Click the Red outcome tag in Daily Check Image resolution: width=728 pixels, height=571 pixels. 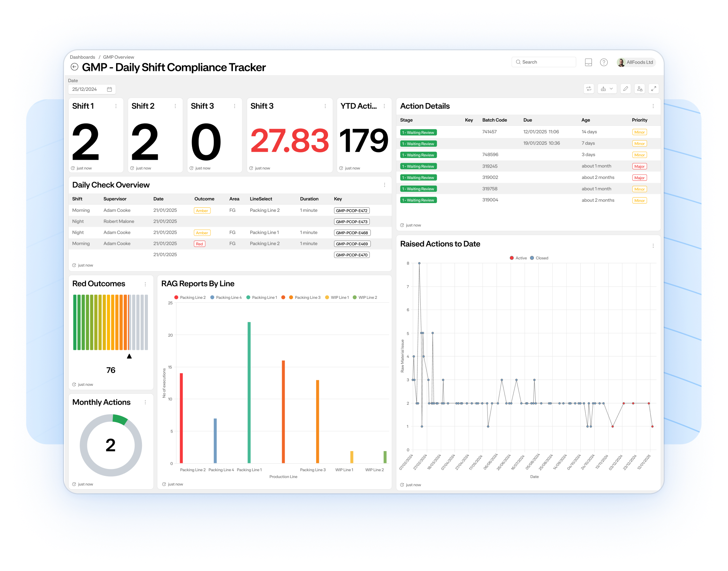tap(200, 244)
